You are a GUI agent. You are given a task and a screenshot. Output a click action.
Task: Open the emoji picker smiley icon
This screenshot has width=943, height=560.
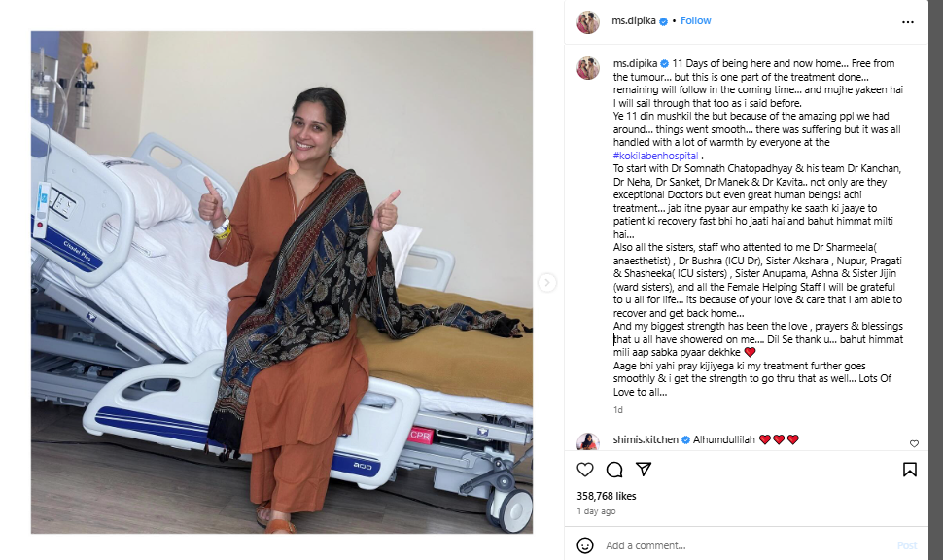(x=585, y=545)
